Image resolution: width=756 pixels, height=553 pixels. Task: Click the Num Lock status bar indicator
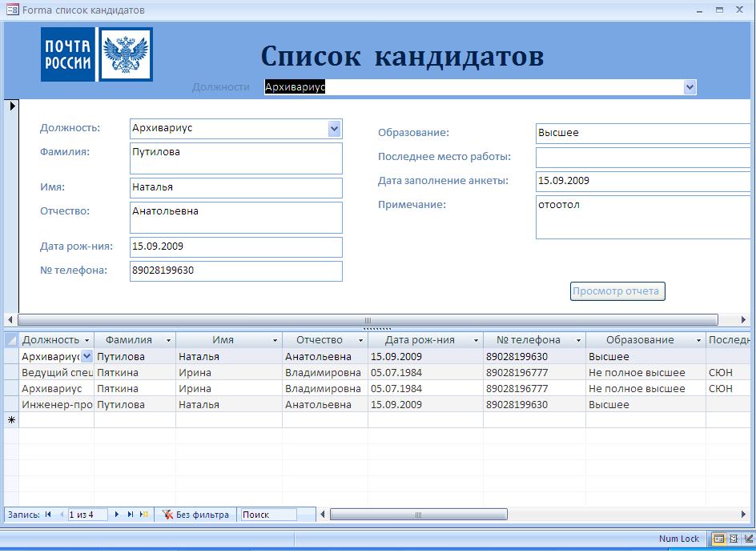[679, 539]
